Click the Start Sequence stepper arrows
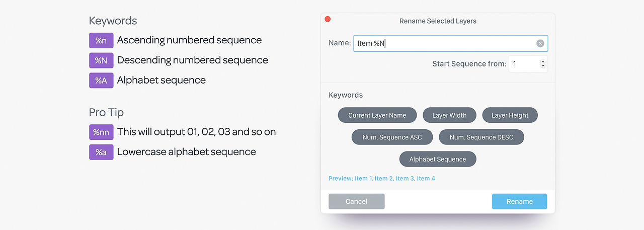 coord(542,64)
